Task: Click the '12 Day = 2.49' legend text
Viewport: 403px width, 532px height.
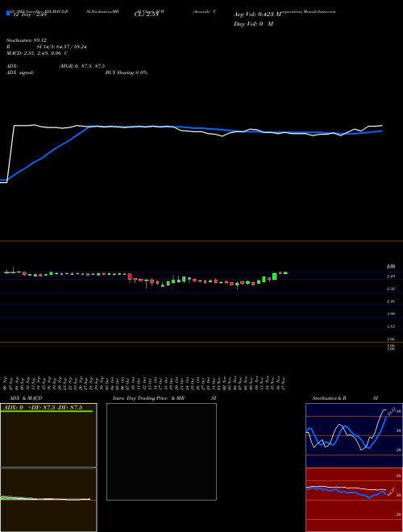Action: 28,15
